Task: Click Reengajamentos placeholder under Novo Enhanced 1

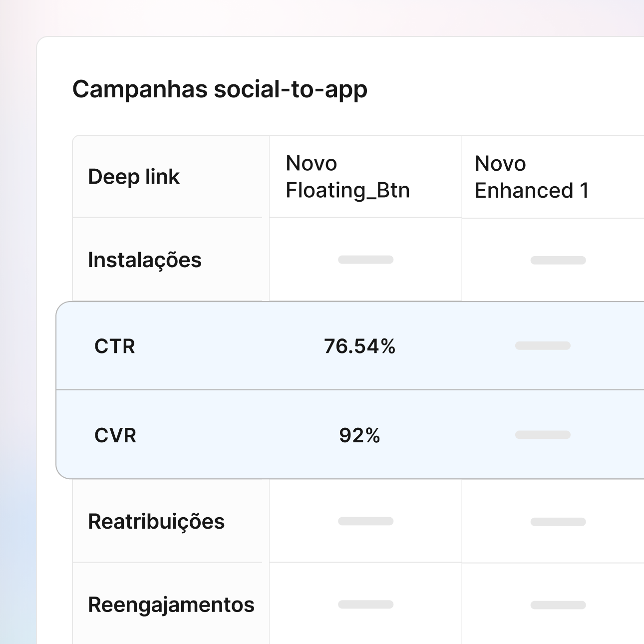Action: click(558, 605)
